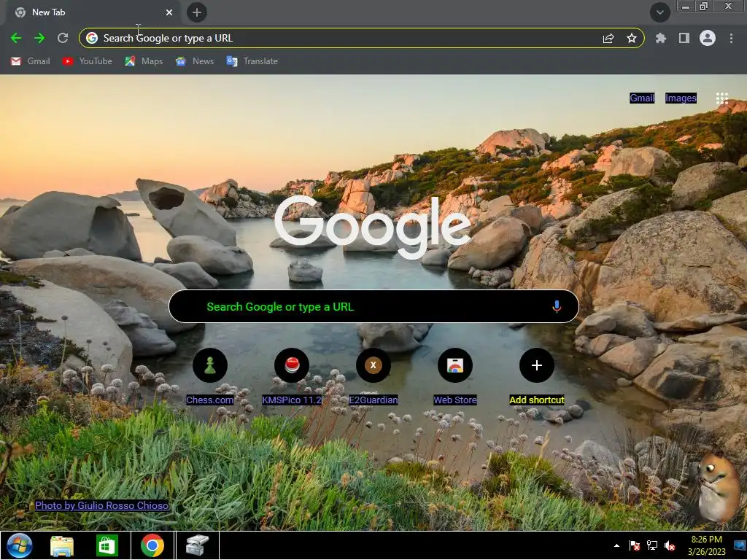Open the Chrome profile avatar
747x560 pixels.
click(x=708, y=38)
